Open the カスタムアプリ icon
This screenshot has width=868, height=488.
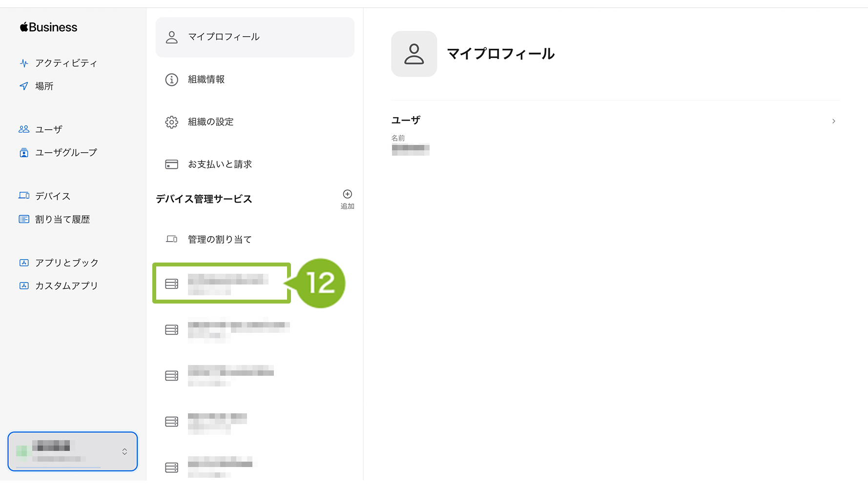click(24, 285)
